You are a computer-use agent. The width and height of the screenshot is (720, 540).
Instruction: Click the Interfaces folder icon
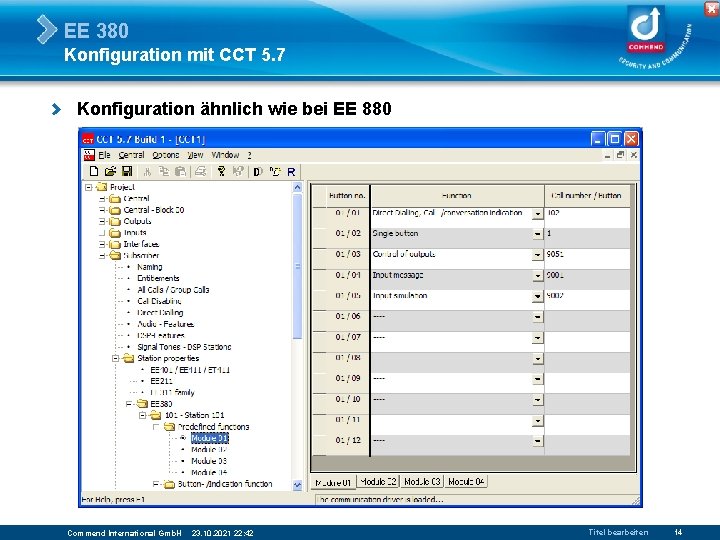click(x=115, y=244)
